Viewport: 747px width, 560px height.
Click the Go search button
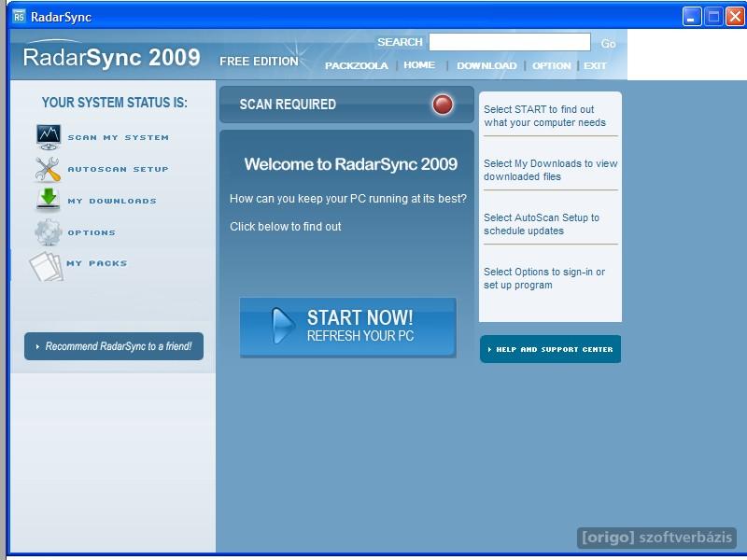pyautogui.click(x=609, y=44)
